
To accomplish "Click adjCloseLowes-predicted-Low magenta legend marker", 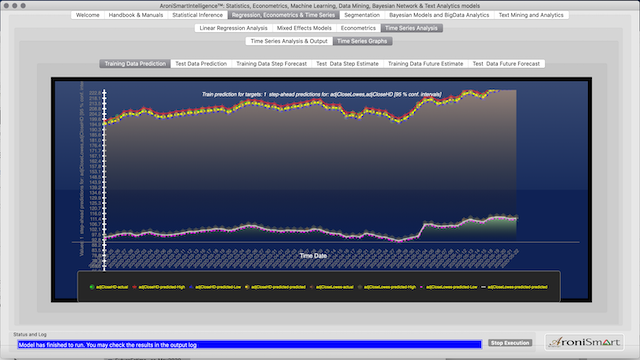I will click(x=422, y=287).
